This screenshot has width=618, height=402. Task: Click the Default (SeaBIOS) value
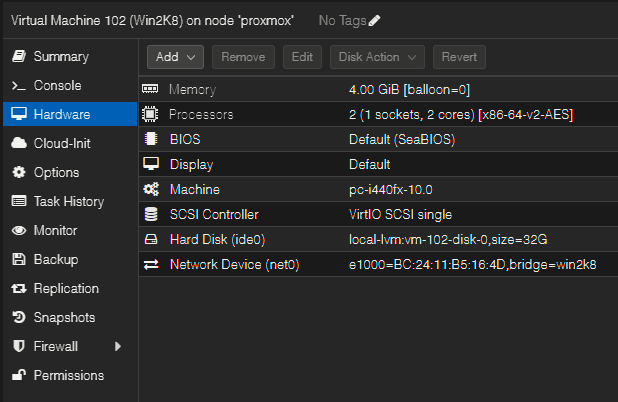tap(402, 140)
